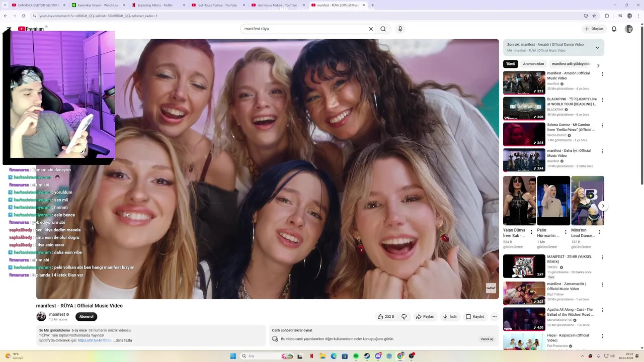Show more filter chips with right arrow

[x=598, y=65]
